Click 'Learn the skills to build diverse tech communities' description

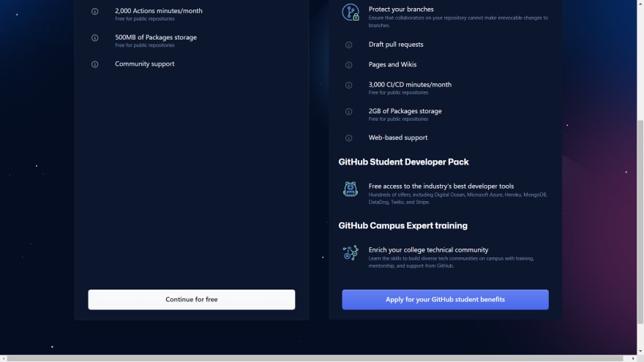point(451,262)
